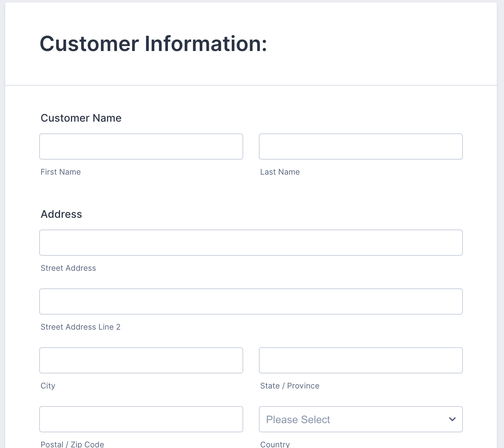Click the Street Address Line 2 sublabel
Viewport: 504px width, 448px height.
[80, 327]
